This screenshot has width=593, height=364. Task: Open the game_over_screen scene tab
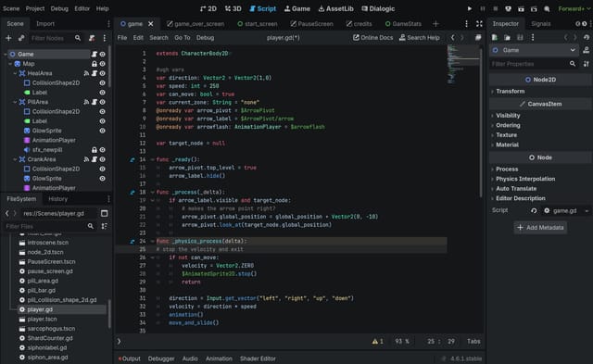196,24
